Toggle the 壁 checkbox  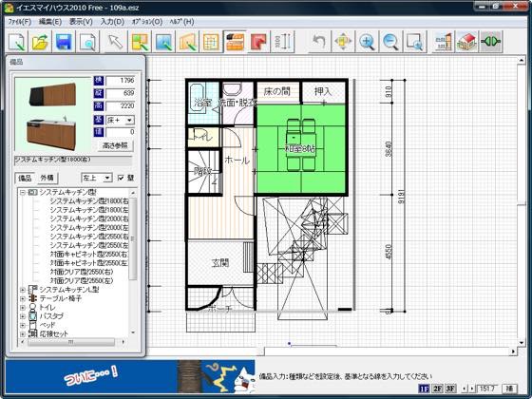[121, 178]
